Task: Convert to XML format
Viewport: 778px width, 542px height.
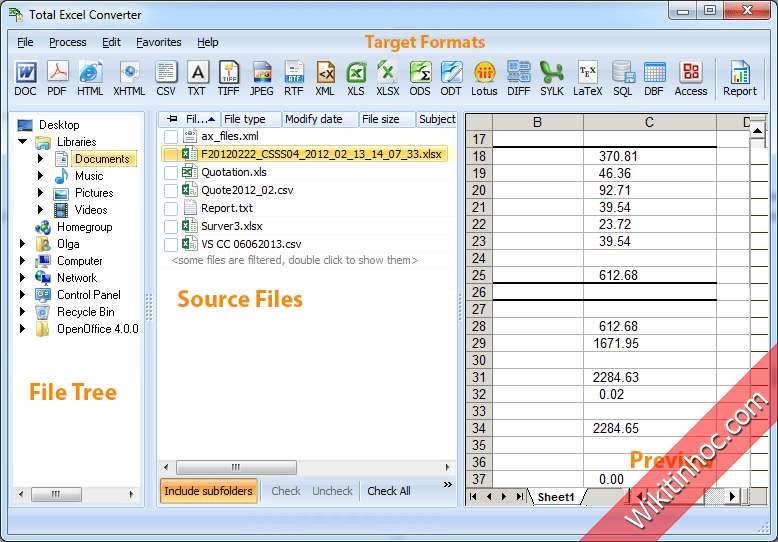Action: 325,78
